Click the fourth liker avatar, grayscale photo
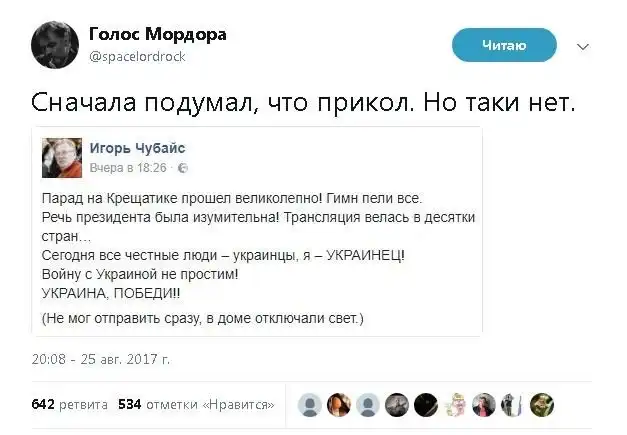 [398, 404]
